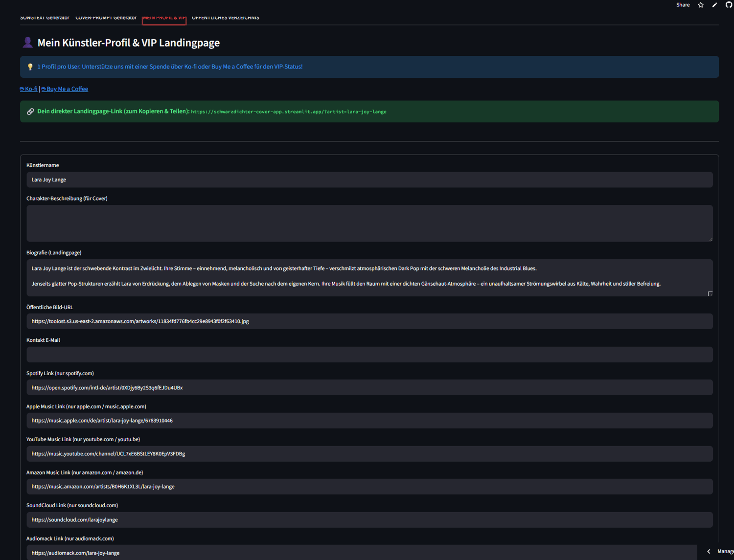Open the Buy Me a Coffee link

(65, 89)
